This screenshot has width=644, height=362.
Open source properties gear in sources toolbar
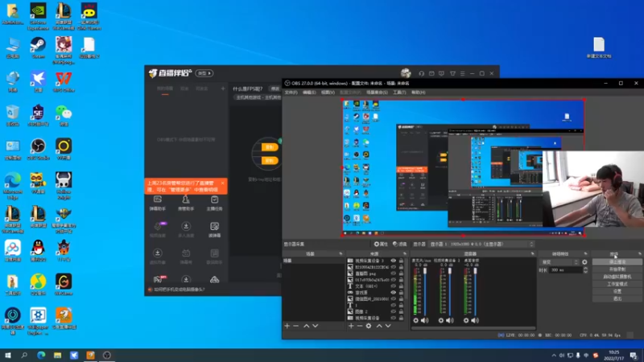(369, 326)
